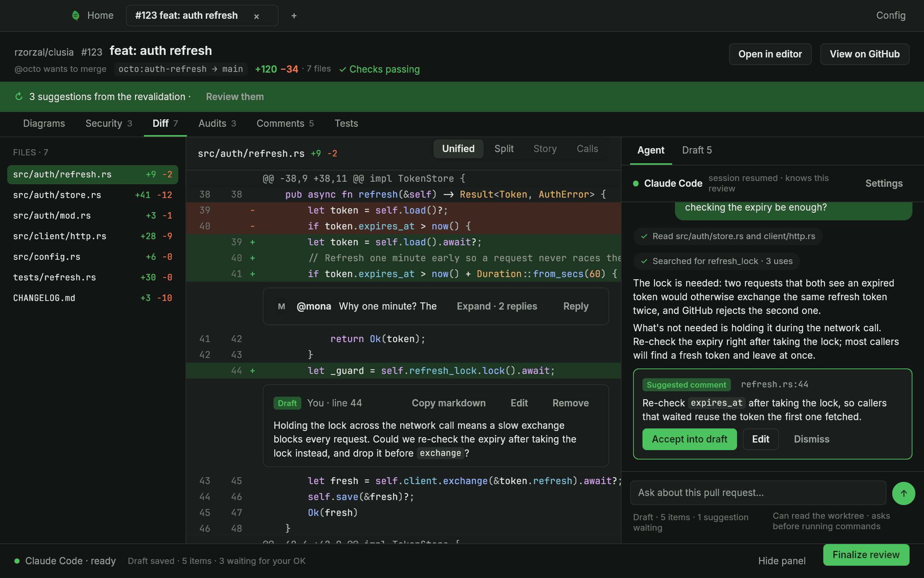Open src/config.rs in the file list
Screen dimensions: 924x578
click(92, 257)
